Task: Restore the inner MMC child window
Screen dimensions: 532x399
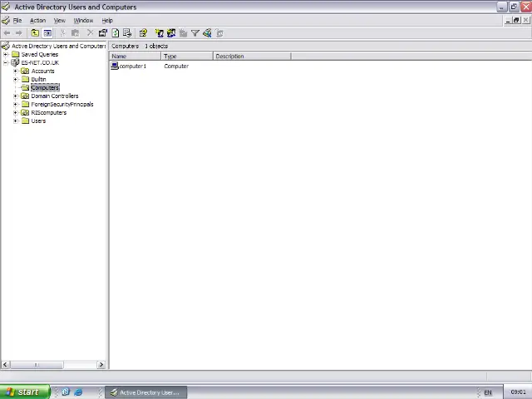Action: tap(516, 20)
